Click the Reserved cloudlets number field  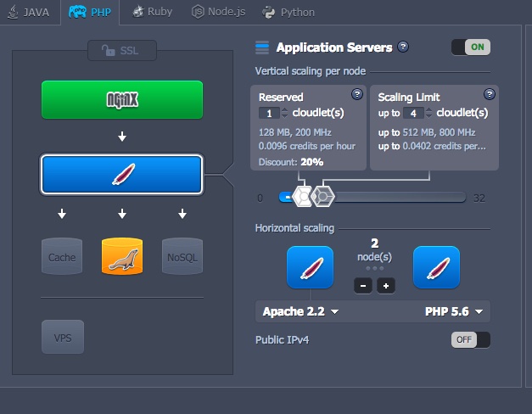269,113
